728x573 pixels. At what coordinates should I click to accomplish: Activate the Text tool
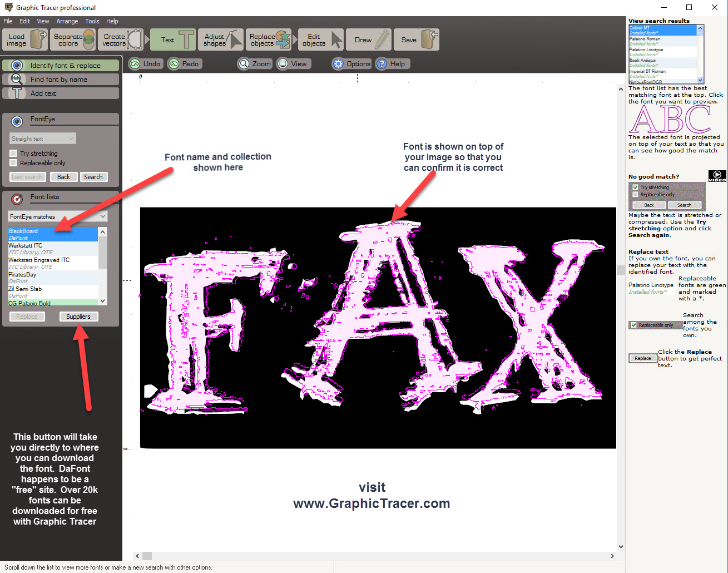tap(173, 40)
